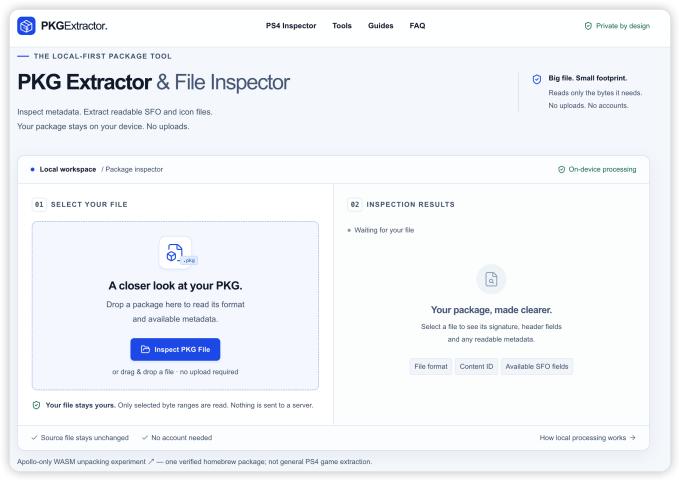Click the or drag & drop a file hint
The image size is (679, 480).
[x=175, y=372]
